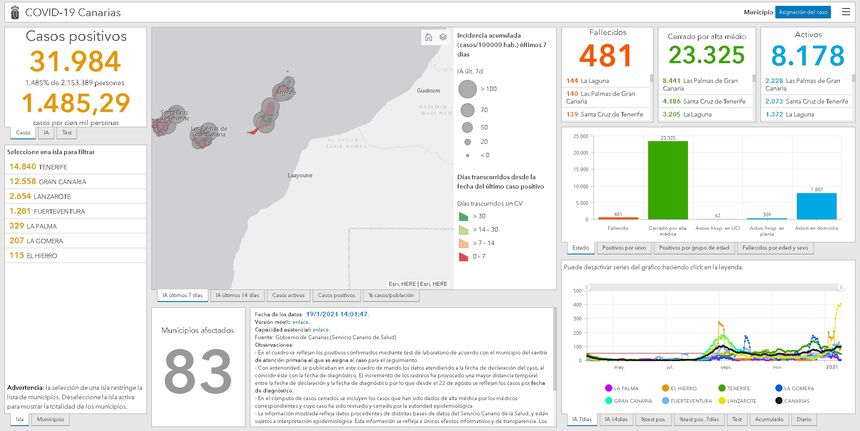Hide the Tenerife series via legend
This screenshot has width=860, height=431.
coord(722,388)
